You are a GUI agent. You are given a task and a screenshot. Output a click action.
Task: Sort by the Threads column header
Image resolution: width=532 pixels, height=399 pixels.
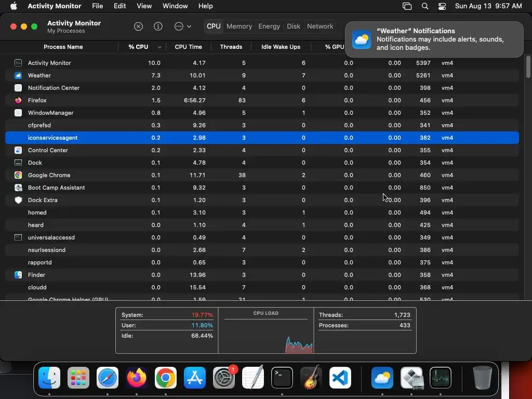coord(231,47)
